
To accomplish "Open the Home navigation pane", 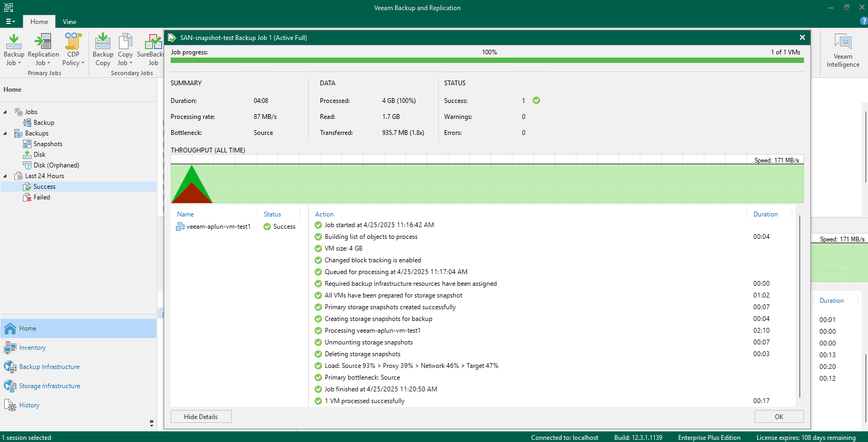I will [x=78, y=328].
